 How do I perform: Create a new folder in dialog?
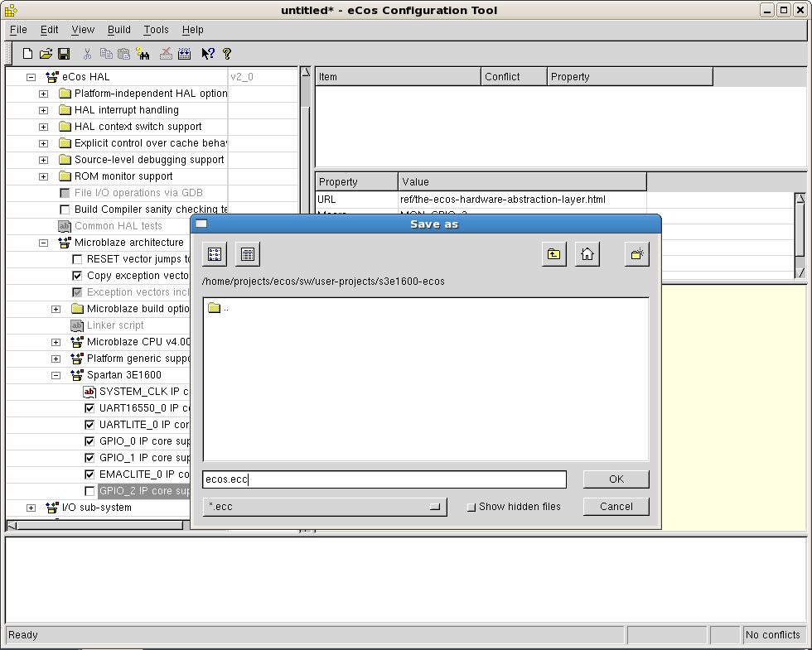(636, 254)
